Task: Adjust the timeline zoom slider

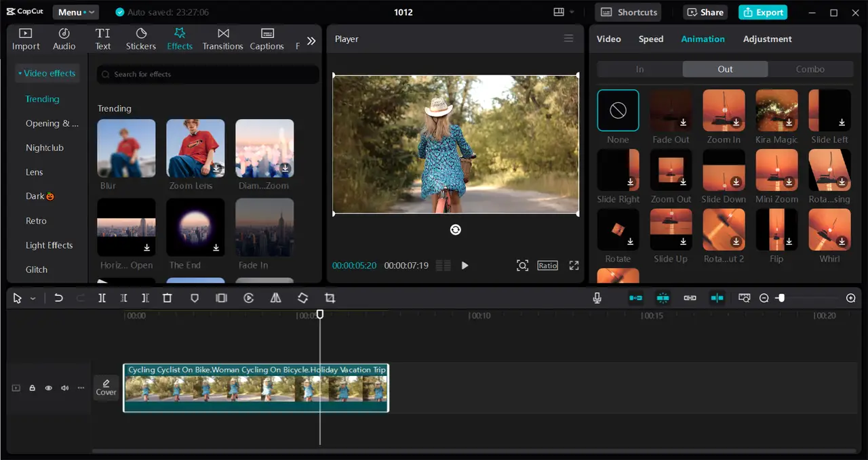Action: click(781, 298)
